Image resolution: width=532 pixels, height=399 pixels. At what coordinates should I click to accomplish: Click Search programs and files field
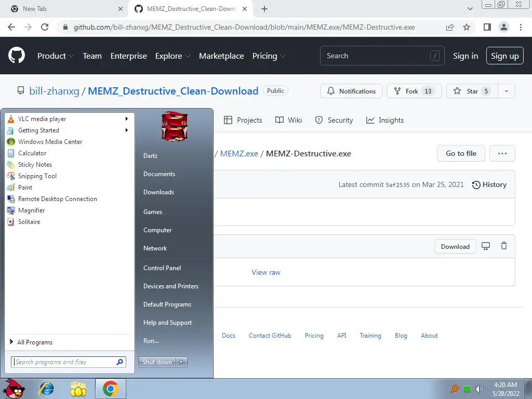pyautogui.click(x=69, y=362)
